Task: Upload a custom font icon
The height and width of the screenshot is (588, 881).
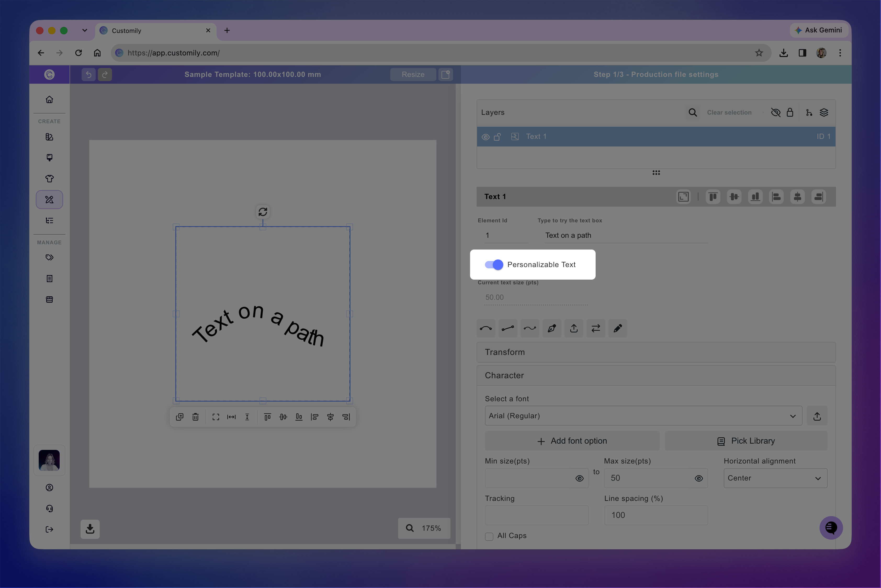Action: tap(817, 416)
